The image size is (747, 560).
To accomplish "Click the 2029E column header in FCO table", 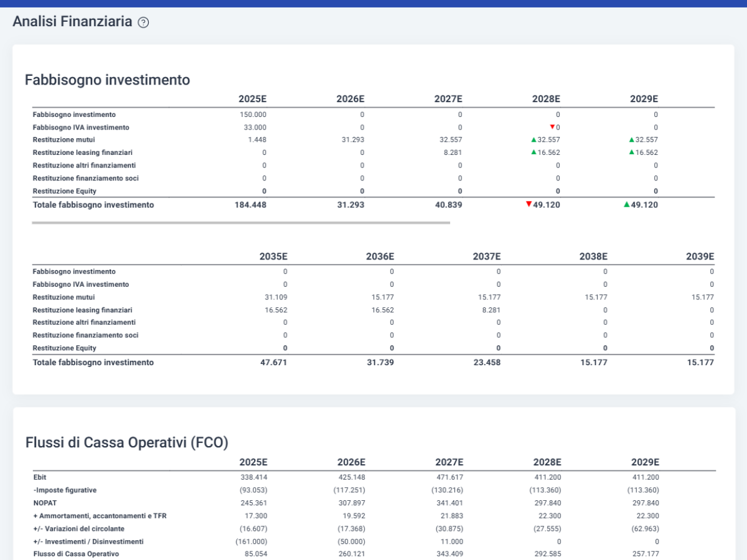I will (x=646, y=462).
